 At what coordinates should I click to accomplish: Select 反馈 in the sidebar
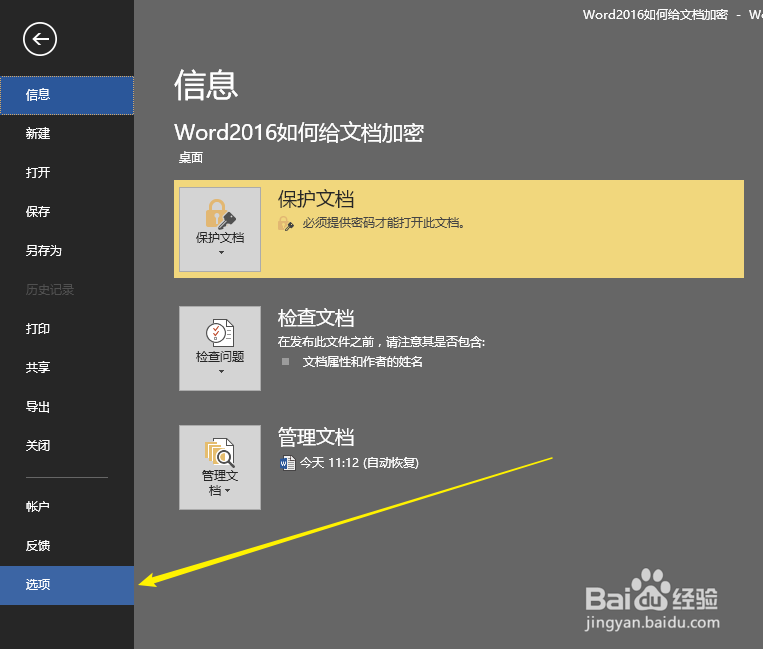coord(67,546)
